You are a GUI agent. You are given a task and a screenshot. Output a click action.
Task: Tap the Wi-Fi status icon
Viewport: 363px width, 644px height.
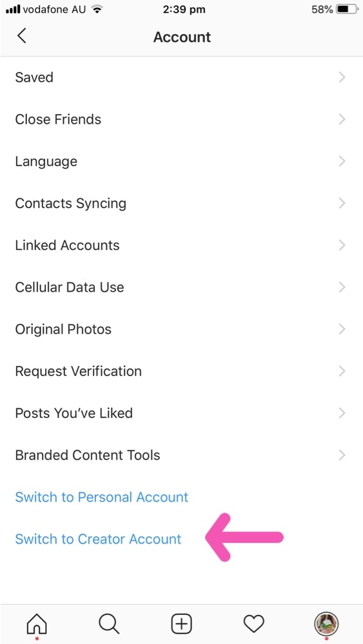pyautogui.click(x=97, y=9)
